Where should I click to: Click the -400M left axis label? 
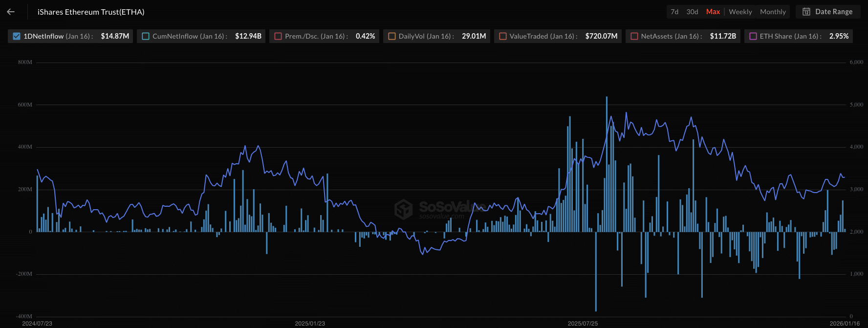pyautogui.click(x=24, y=316)
